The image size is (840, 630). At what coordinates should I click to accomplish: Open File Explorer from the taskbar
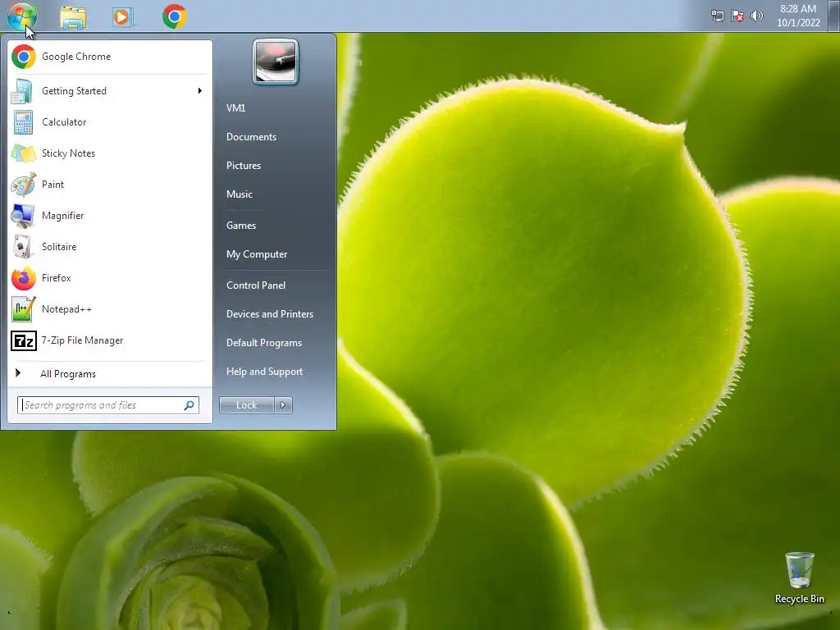[73, 17]
